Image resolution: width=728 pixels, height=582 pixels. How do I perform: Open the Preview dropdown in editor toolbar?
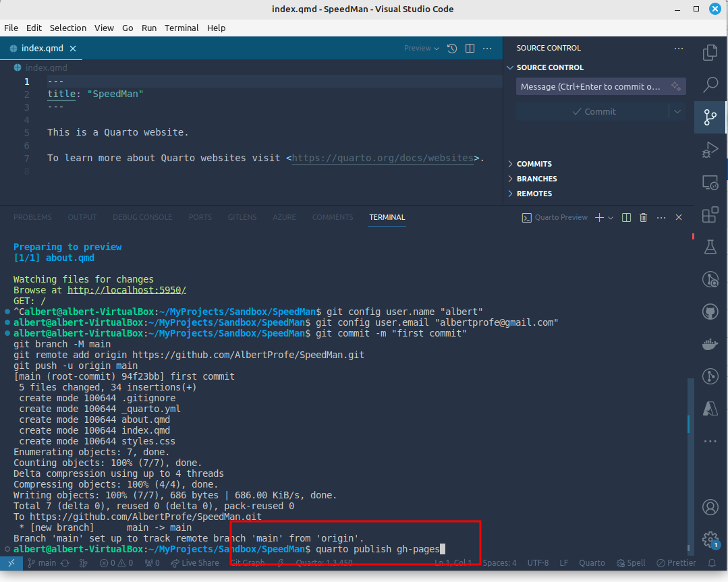point(422,49)
